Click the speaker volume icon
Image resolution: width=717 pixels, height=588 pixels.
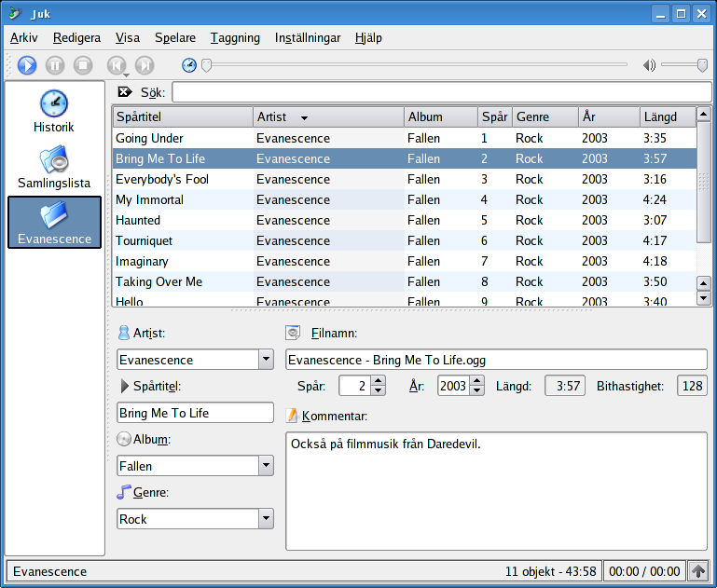[x=649, y=65]
